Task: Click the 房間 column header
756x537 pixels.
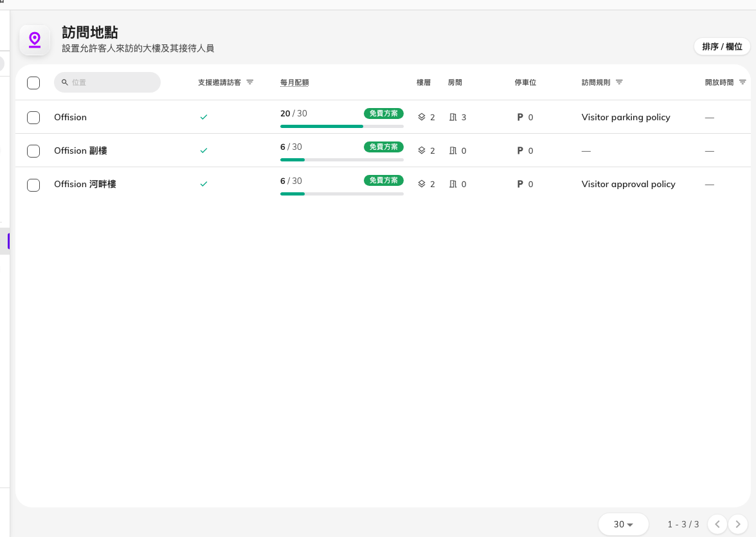Action: pyautogui.click(x=455, y=82)
